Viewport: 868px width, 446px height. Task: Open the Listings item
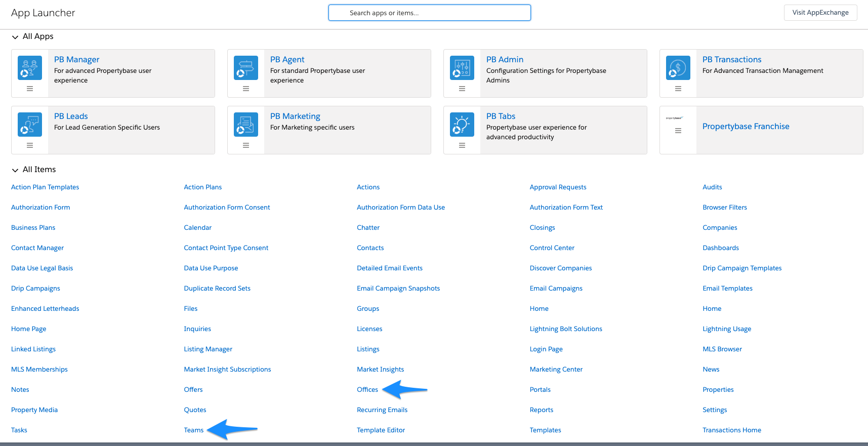pos(368,349)
